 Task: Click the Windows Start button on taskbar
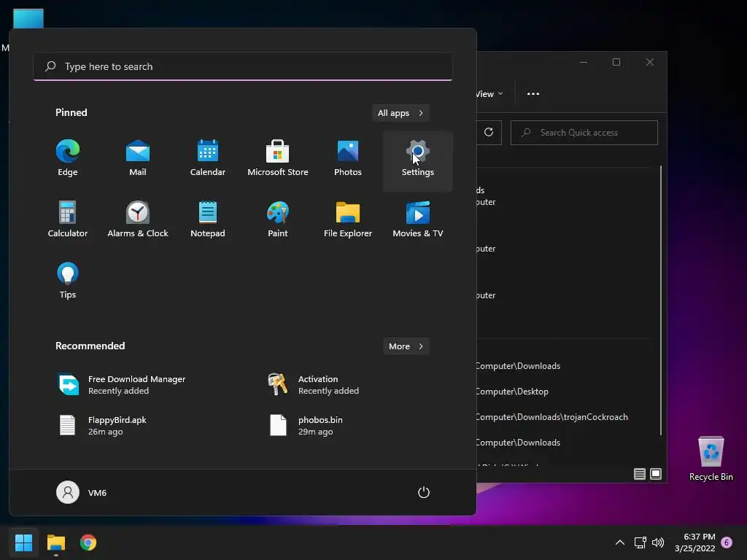tap(23, 542)
